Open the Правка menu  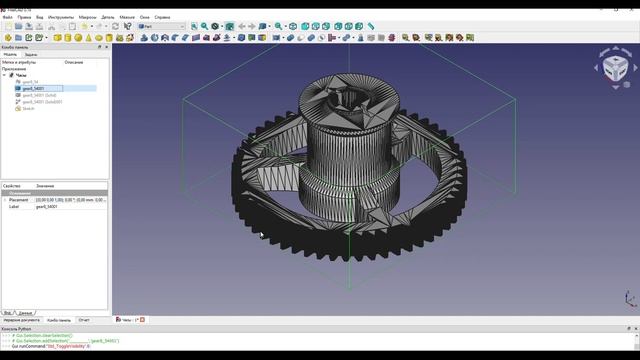(24, 17)
